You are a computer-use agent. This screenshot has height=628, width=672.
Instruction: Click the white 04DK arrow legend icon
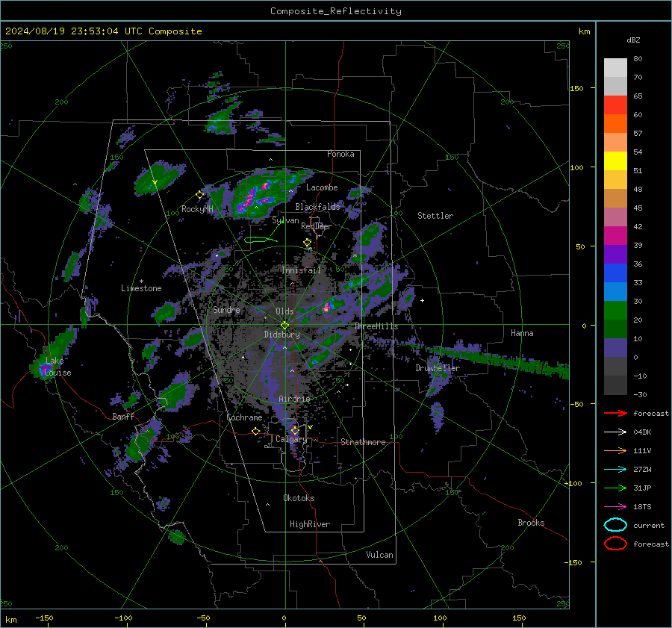click(615, 432)
